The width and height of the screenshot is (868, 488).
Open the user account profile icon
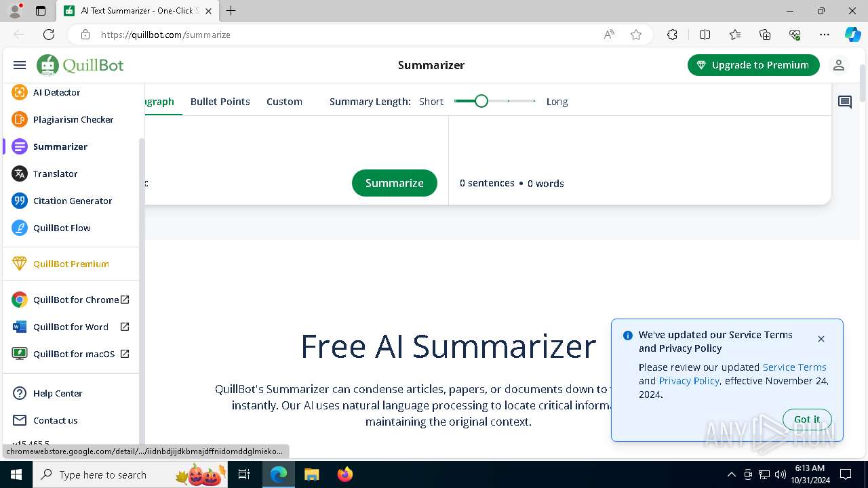[839, 65]
